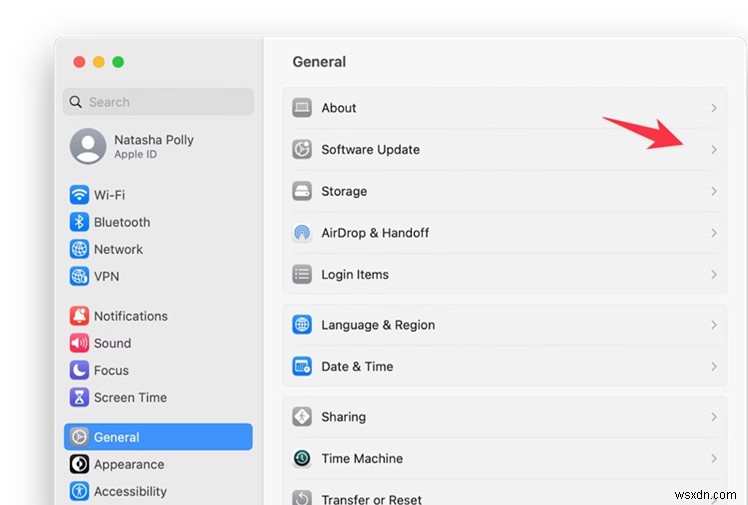Click the Wi-Fi icon in sidebar
Image resolution: width=748 pixels, height=505 pixels.
click(x=79, y=195)
